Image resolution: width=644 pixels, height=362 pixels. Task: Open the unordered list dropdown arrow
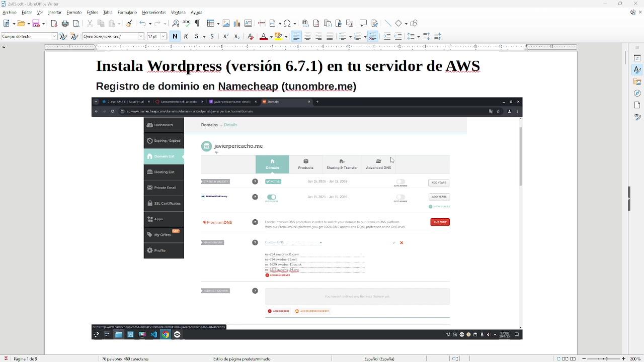tap(350, 37)
